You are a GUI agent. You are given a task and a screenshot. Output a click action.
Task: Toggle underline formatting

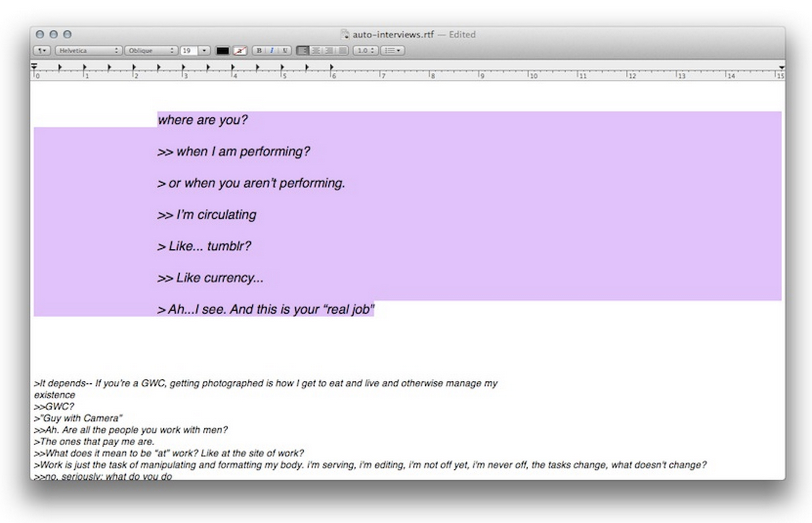point(285,50)
